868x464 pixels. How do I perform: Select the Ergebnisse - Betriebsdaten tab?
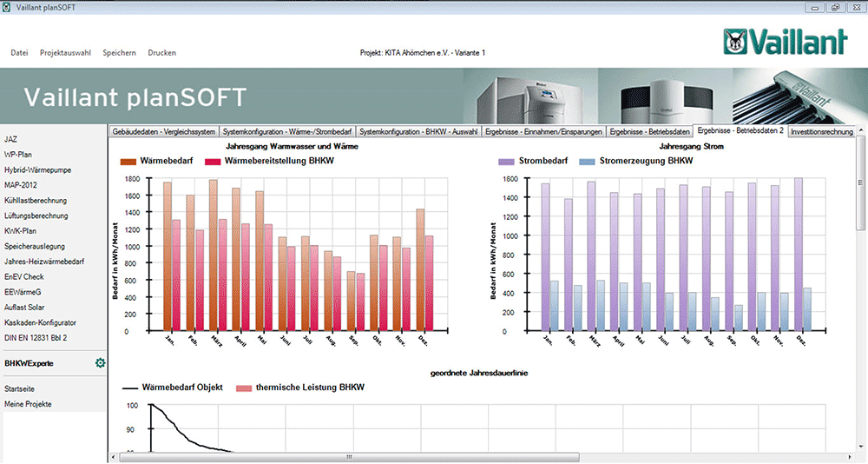point(649,132)
